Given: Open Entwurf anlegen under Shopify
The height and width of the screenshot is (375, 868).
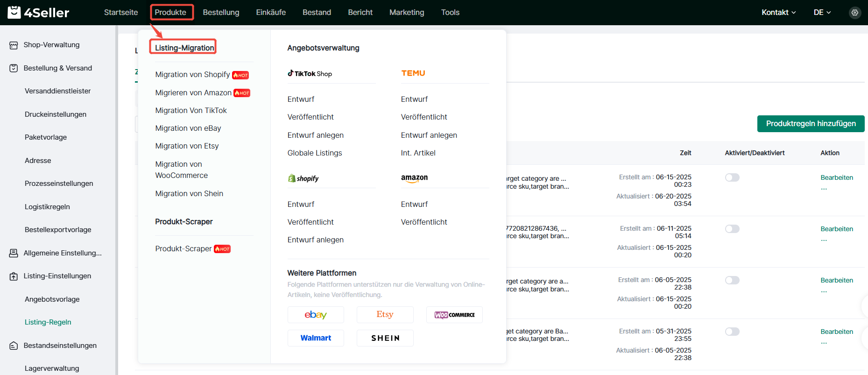Looking at the screenshot, I should [316, 240].
